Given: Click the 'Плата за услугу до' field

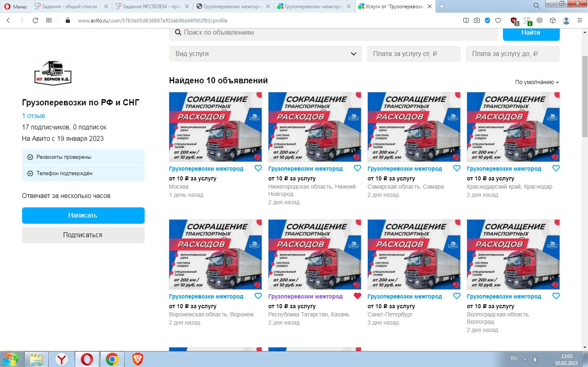Looking at the screenshot, I should tap(513, 54).
